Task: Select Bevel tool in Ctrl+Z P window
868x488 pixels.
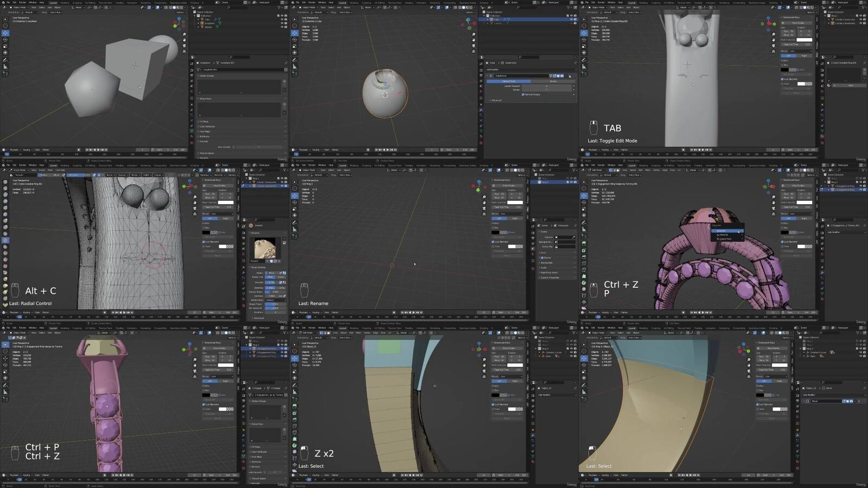Action: tap(584, 257)
